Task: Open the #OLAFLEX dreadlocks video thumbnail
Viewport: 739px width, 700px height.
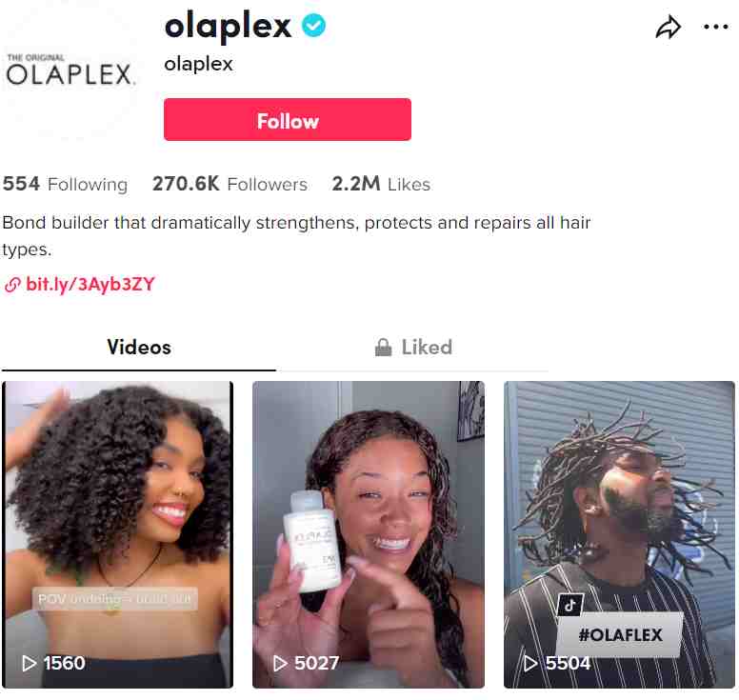Action: coord(619,534)
